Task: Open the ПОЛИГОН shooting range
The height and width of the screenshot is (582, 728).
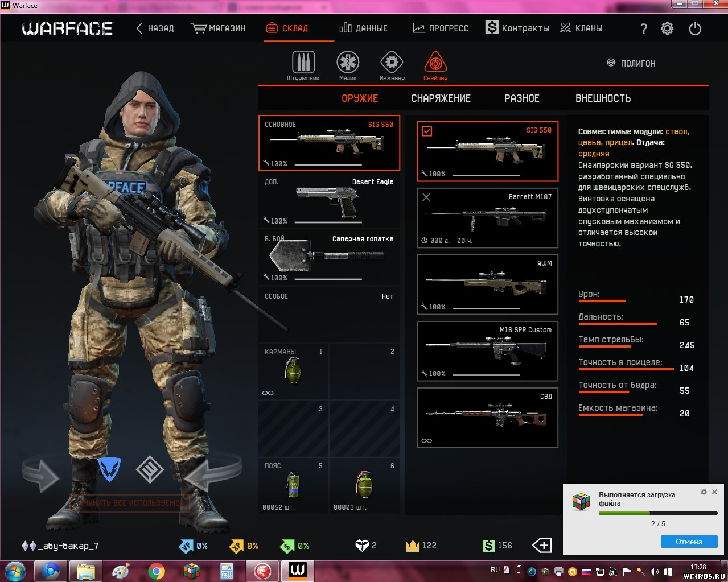Action: pyautogui.click(x=631, y=63)
